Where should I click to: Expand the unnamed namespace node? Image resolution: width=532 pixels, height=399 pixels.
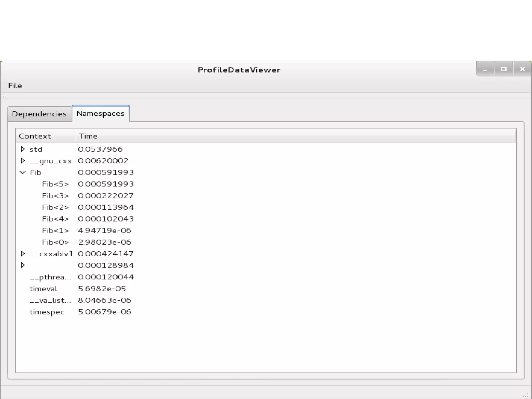[x=23, y=265]
